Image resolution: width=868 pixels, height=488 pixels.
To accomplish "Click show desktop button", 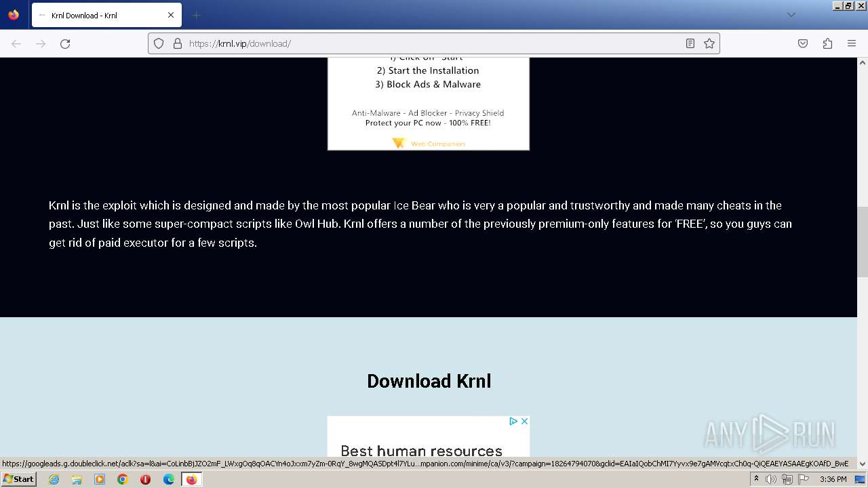I will (860, 479).
